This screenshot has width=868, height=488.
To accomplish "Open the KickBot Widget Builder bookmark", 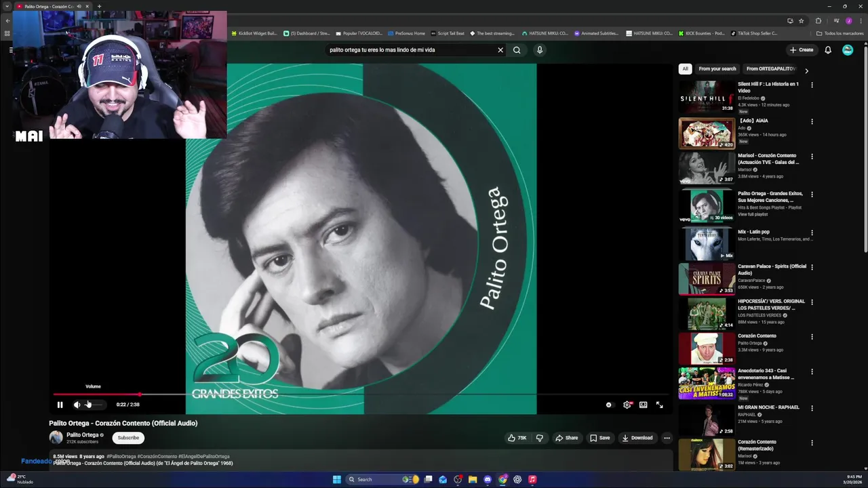I will pyautogui.click(x=255, y=33).
